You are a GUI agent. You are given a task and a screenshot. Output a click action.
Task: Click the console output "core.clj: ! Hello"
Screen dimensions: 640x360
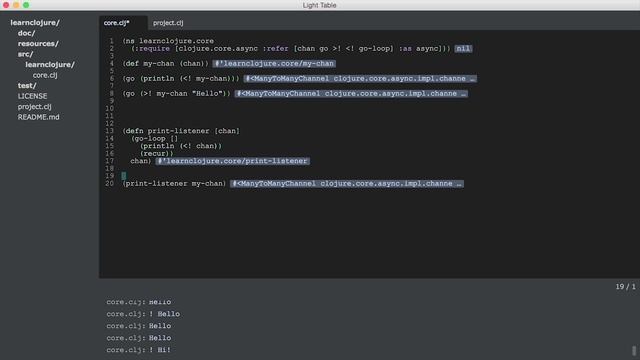143,314
